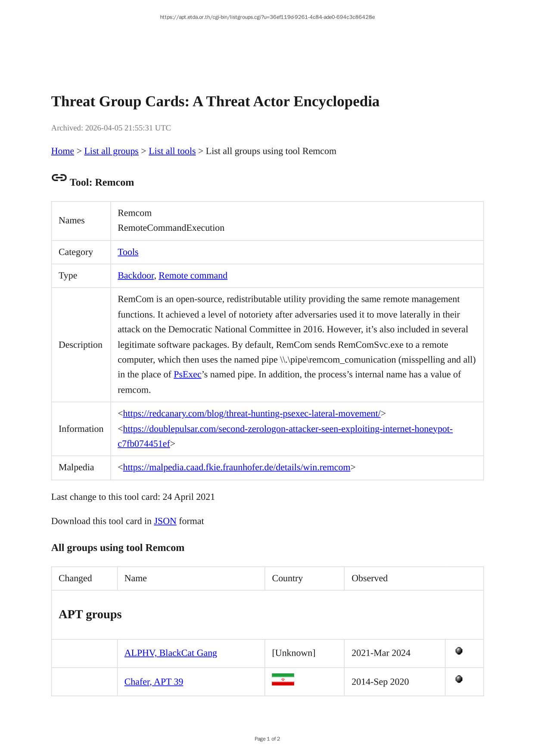Viewport: 535px width, 756px height.
Task: Open the Malpedia win.remcom link
Action: click(236, 468)
